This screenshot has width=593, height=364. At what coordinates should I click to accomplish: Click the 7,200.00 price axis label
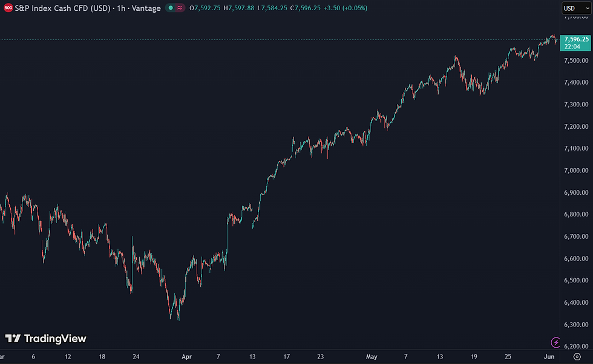[x=576, y=126]
